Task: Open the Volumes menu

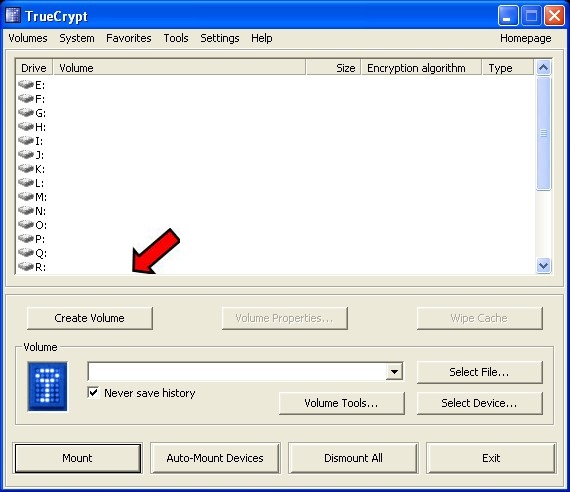Action: [28, 38]
